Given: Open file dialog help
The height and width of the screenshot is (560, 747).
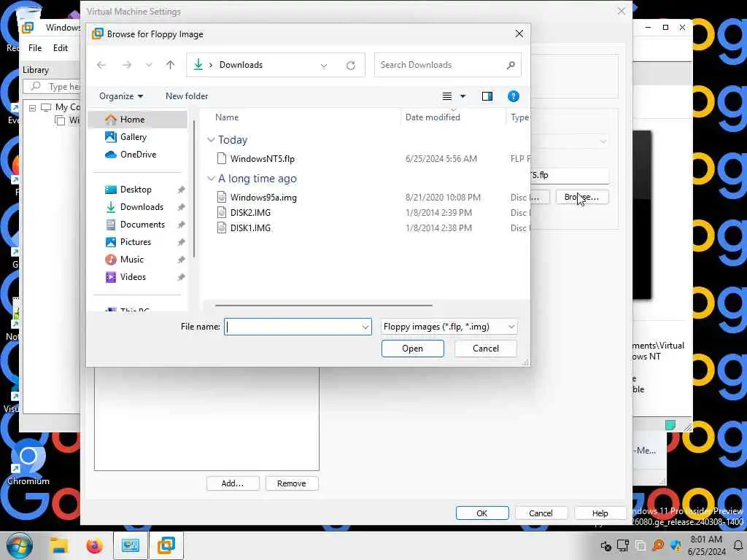Looking at the screenshot, I should (513, 96).
